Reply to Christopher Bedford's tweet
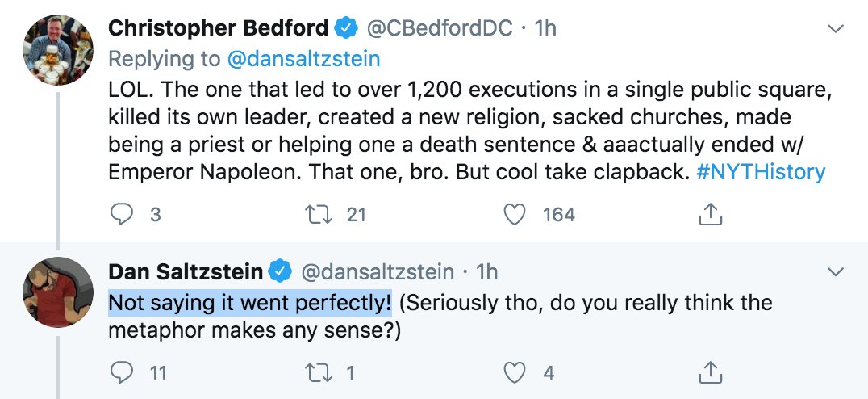This screenshot has width=868, height=399. point(120,214)
